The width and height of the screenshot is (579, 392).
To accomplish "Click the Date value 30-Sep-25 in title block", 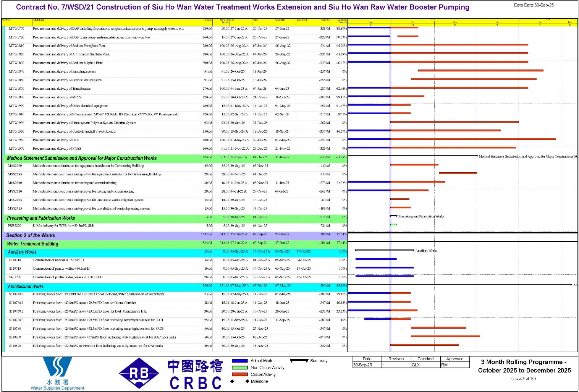I will 367,365.
